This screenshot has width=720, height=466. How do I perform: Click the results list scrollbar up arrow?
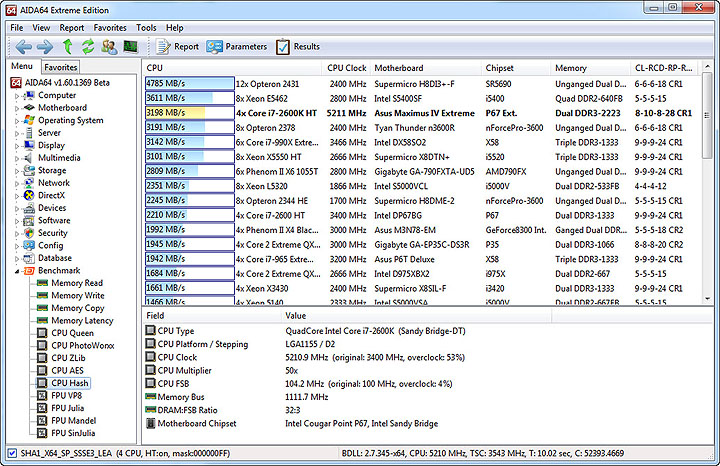pyautogui.click(x=707, y=67)
